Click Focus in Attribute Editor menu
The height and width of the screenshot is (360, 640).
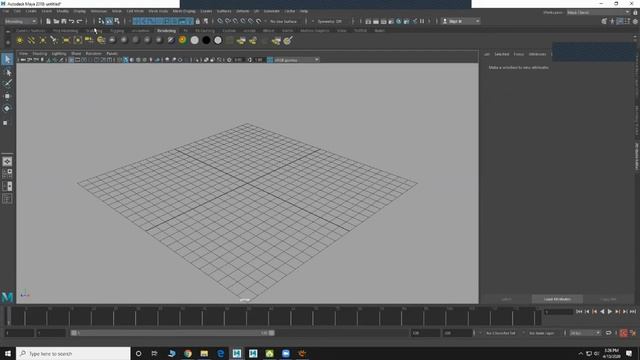[x=518, y=54]
